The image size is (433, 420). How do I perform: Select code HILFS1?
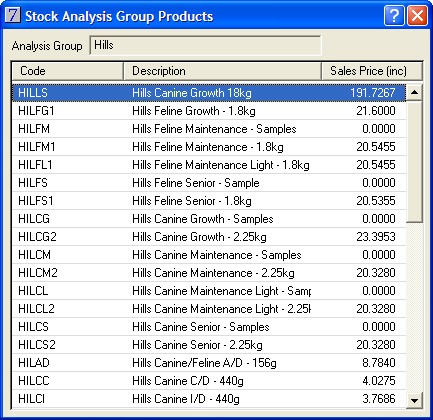[36, 201]
